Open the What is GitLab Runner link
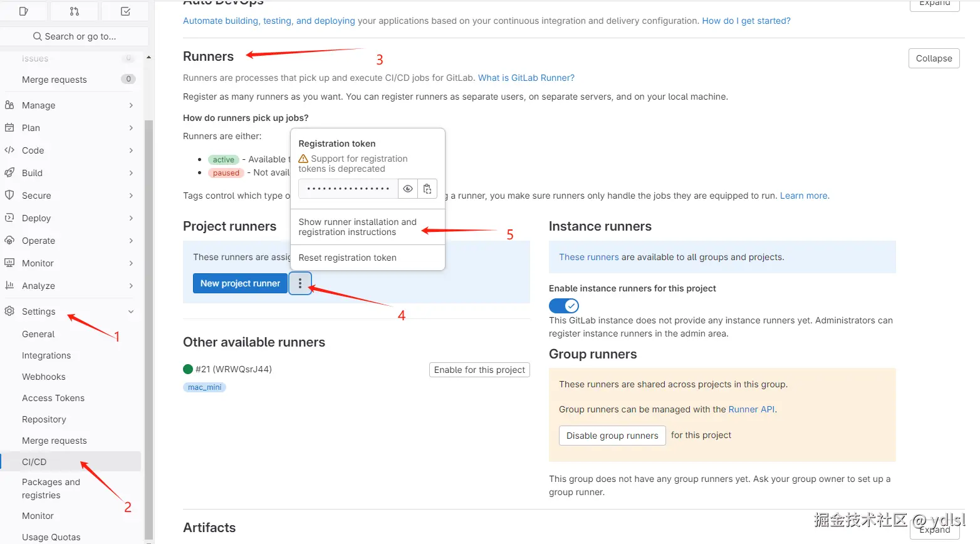 point(526,78)
